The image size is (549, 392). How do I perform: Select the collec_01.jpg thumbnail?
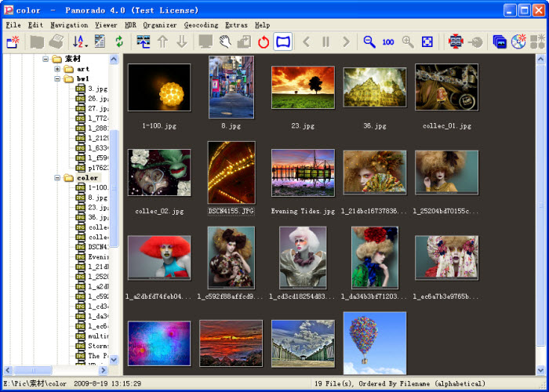pyautogui.click(x=446, y=87)
